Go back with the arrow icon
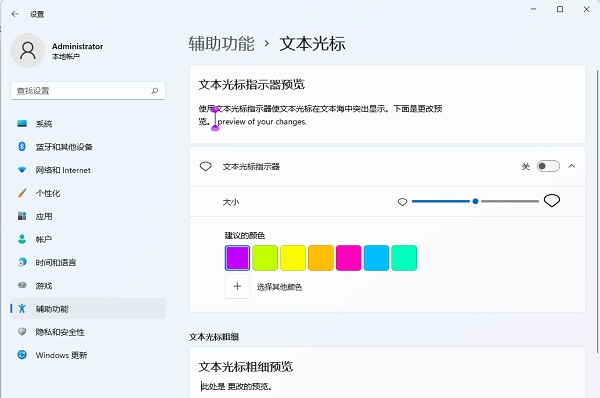This screenshot has width=600, height=398. tap(15, 14)
